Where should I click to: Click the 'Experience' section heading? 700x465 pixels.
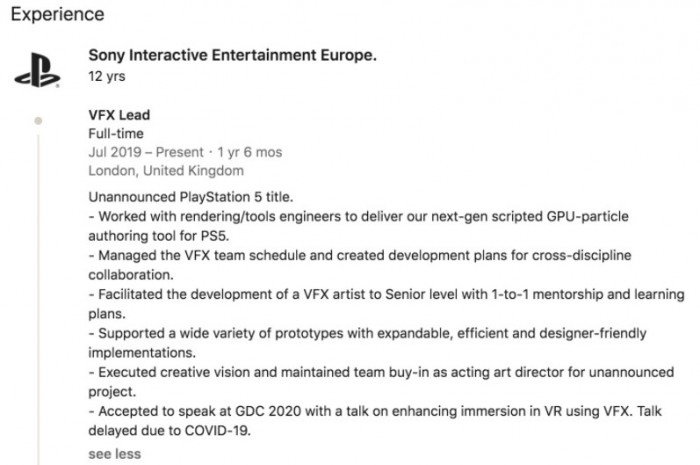(x=57, y=17)
